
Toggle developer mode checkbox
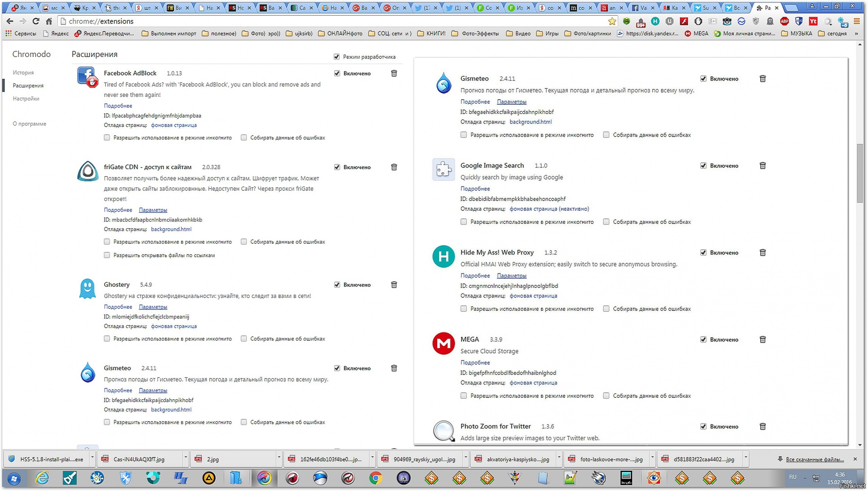tap(337, 57)
